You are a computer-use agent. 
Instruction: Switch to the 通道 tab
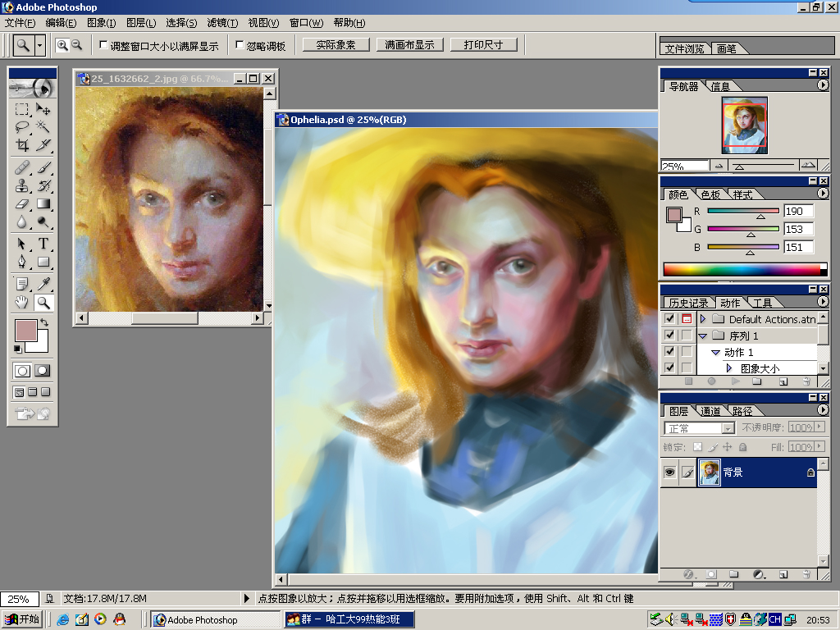point(711,411)
